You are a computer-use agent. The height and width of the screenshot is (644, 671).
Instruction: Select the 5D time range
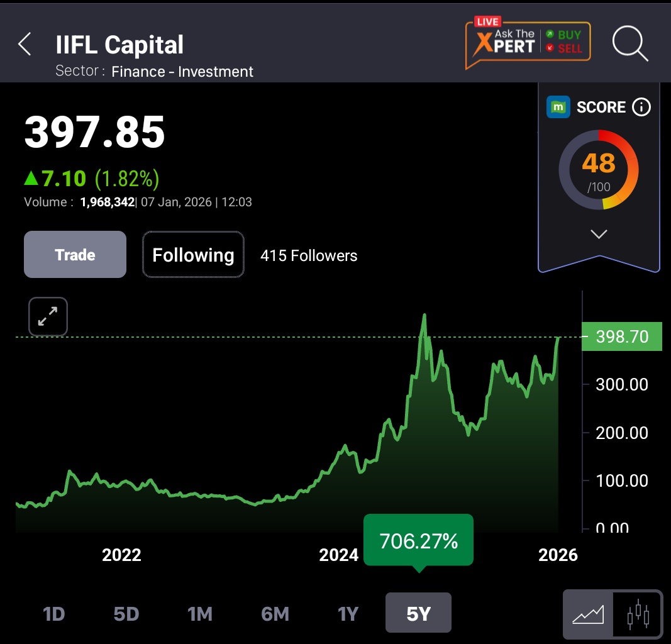(126, 614)
